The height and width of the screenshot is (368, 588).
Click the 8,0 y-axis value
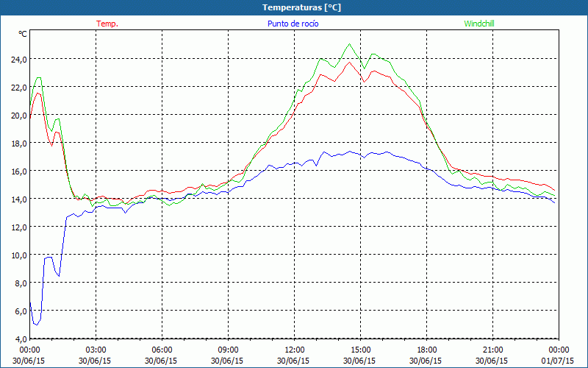(21, 283)
